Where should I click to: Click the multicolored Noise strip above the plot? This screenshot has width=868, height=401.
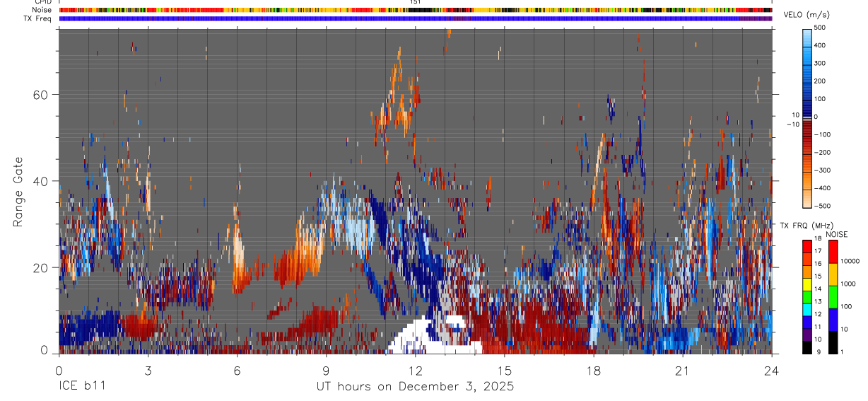(x=416, y=10)
